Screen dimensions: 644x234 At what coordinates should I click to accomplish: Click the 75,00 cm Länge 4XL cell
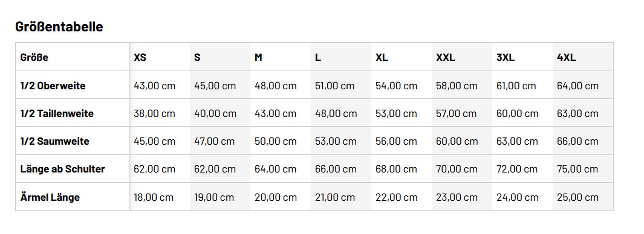click(577, 169)
